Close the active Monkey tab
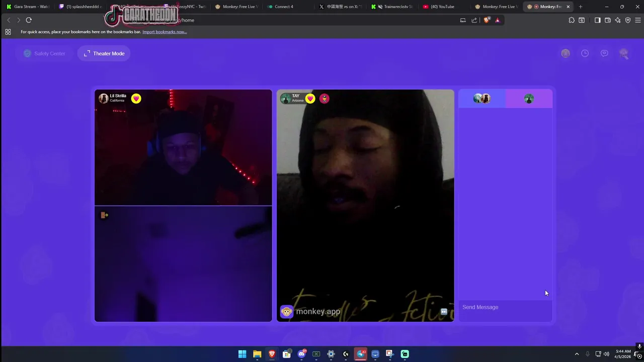 (568, 7)
